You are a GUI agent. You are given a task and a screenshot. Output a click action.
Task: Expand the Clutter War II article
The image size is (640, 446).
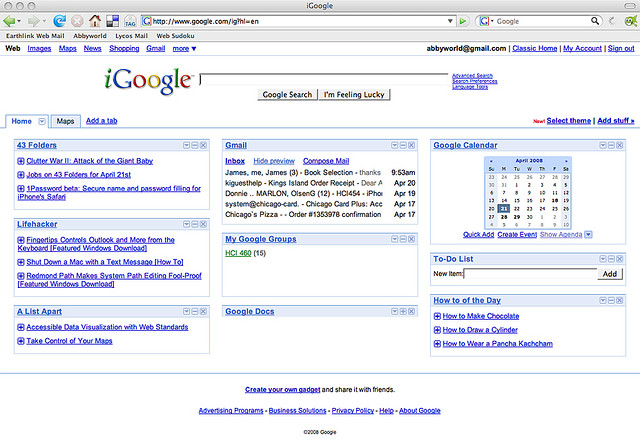click(x=21, y=160)
